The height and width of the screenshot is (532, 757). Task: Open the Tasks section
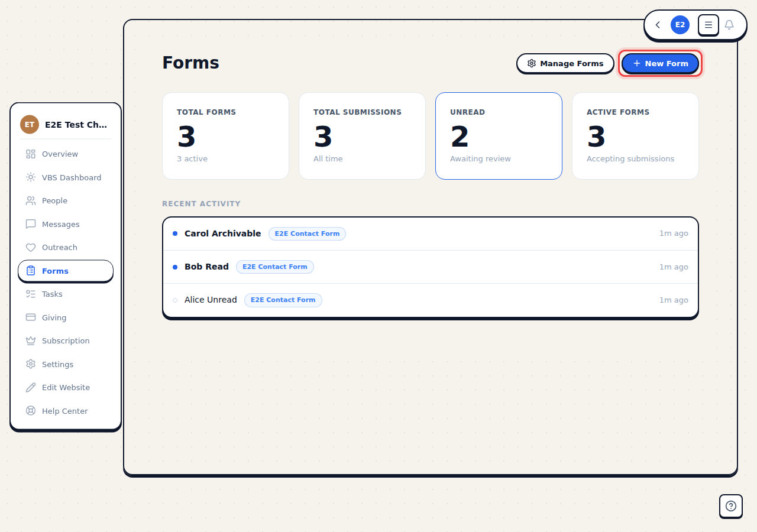[x=51, y=294]
